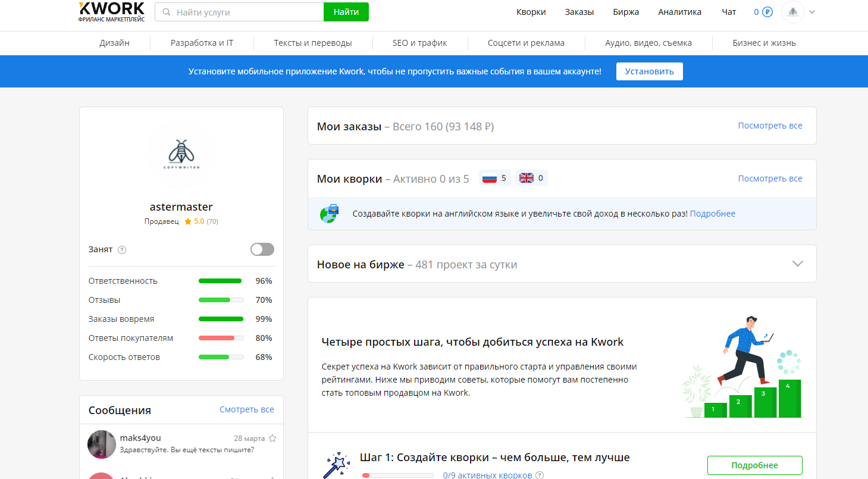
Task: Click the Заказы вовремя 99% progress bar
Action: 221,319
